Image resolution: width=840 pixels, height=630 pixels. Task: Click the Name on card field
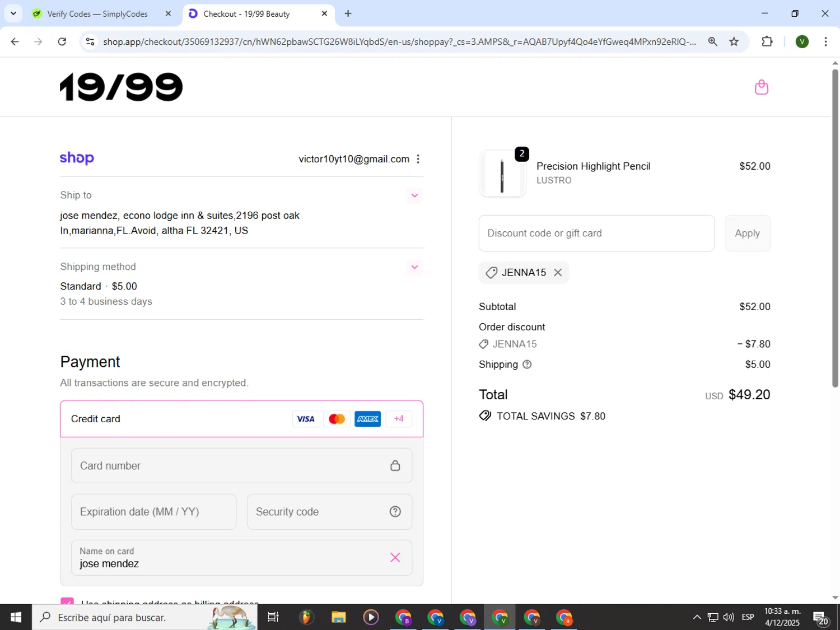241,558
